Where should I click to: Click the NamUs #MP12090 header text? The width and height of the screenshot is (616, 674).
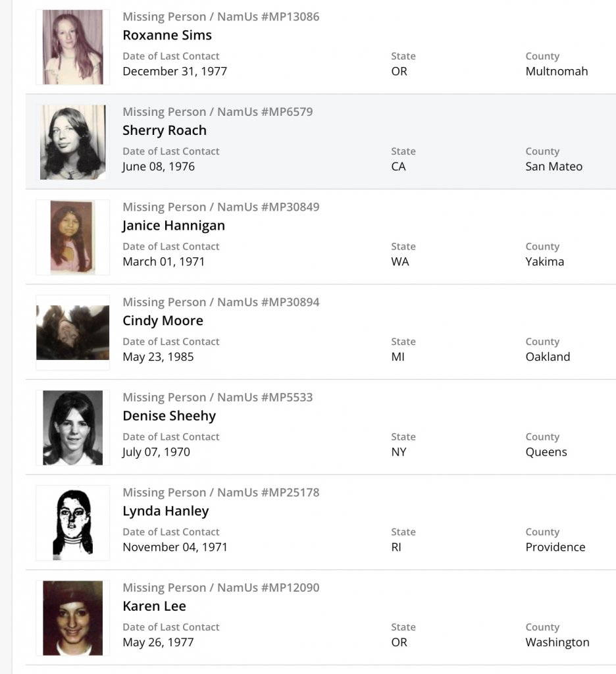click(x=221, y=587)
